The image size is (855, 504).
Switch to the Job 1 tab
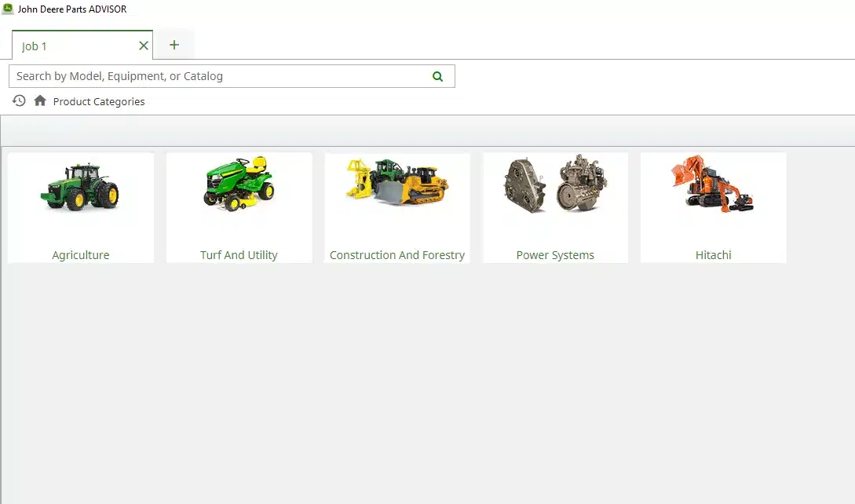tap(35, 46)
